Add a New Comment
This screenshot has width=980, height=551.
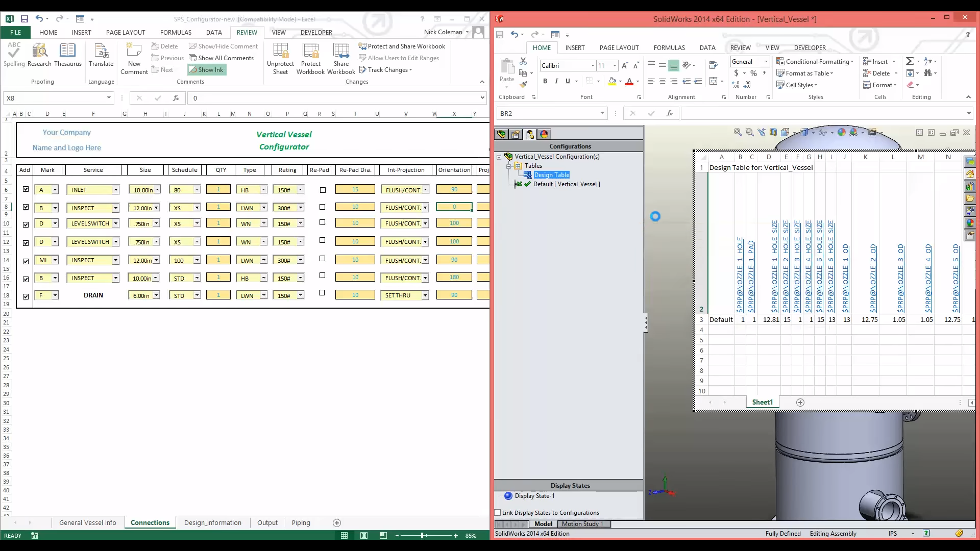point(134,59)
